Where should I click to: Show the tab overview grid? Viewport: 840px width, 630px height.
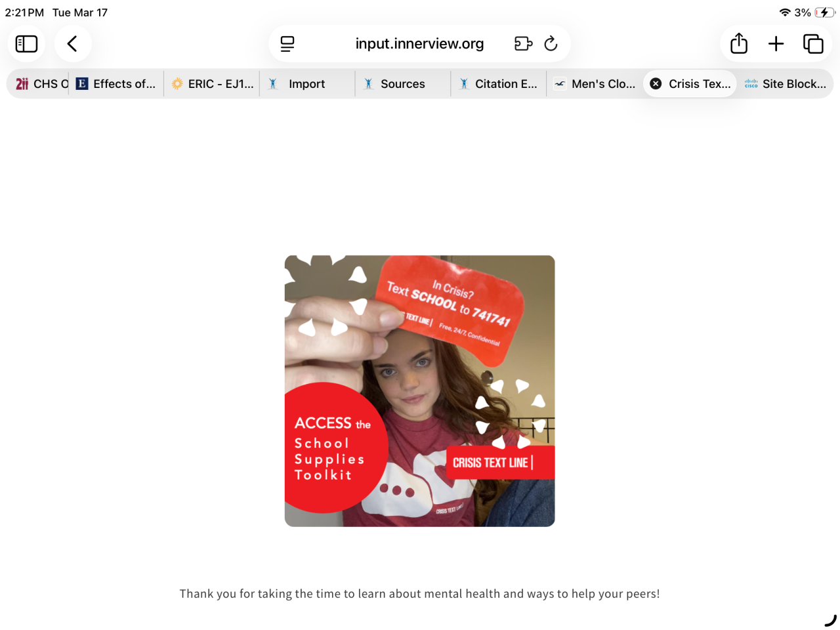tap(813, 44)
